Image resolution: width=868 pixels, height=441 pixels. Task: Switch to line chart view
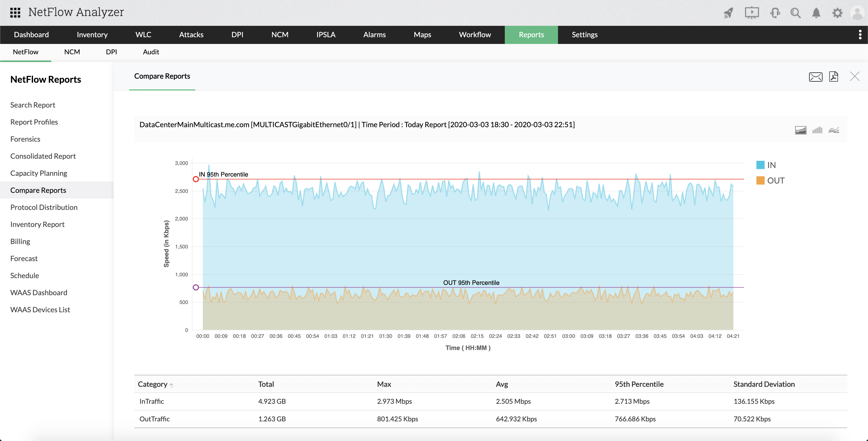tap(834, 130)
